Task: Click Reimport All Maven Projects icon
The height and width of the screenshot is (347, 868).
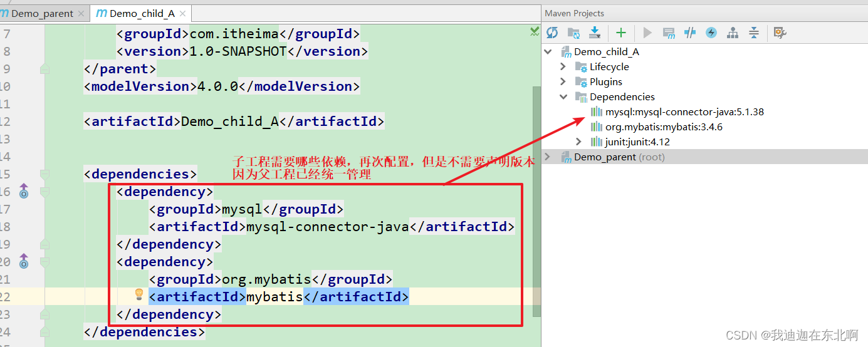Action: 552,33
